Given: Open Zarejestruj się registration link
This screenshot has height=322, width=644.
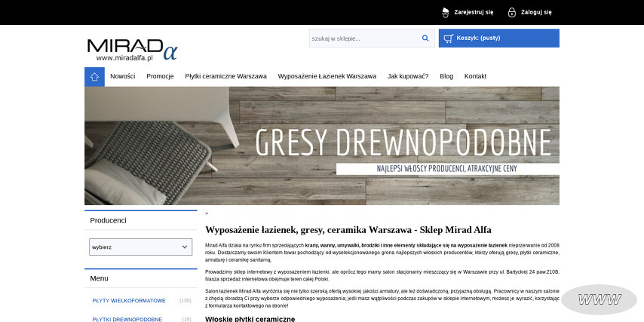Looking at the screenshot, I should tap(474, 12).
